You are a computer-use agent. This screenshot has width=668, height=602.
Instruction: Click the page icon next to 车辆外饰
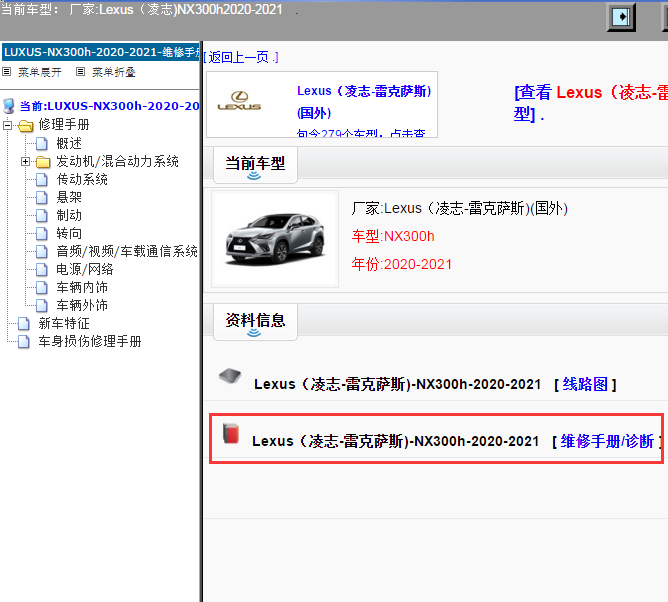point(42,305)
